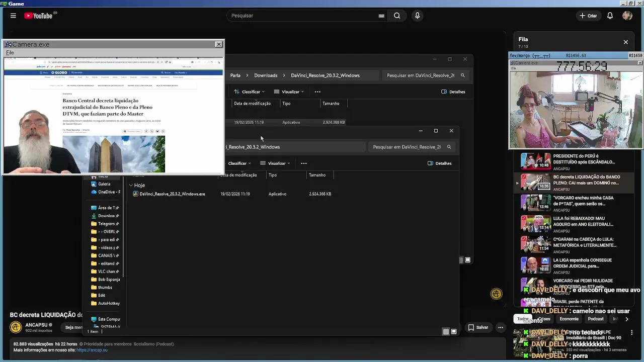This screenshot has height=362, width=644.
Task: Switch front Explorer to details view icon
Action: coord(446,331)
